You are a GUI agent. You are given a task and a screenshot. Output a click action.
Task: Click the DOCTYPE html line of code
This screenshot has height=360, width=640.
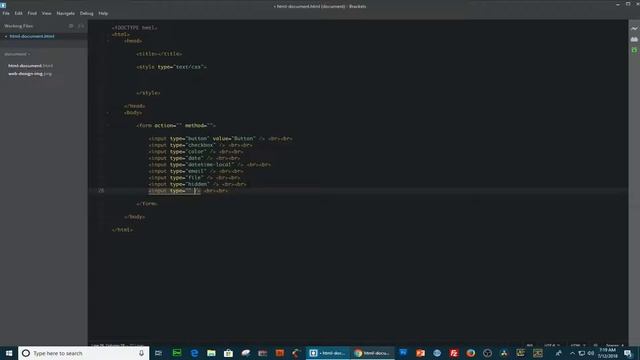[x=135, y=28]
